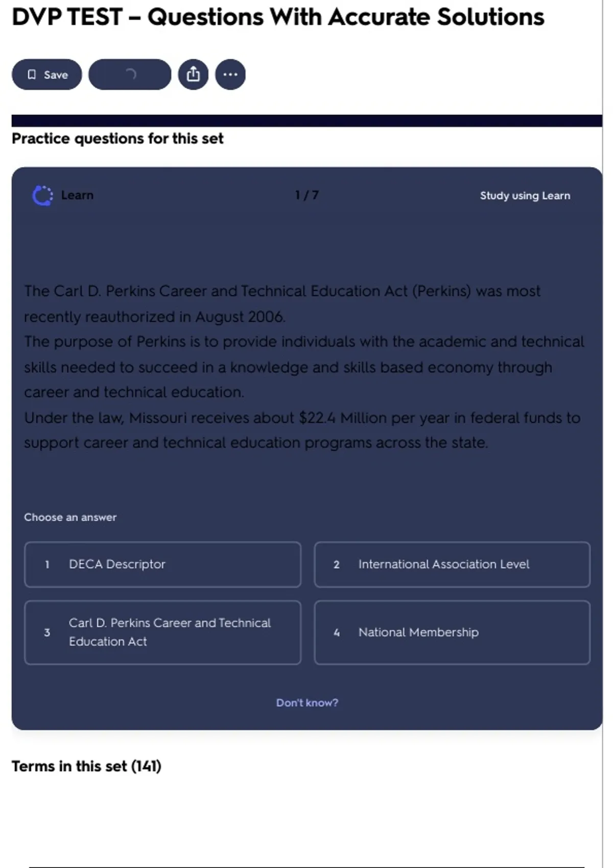The width and height of the screenshot is (613, 868).
Task: Click the dark navy progress bar
Action: click(306, 120)
